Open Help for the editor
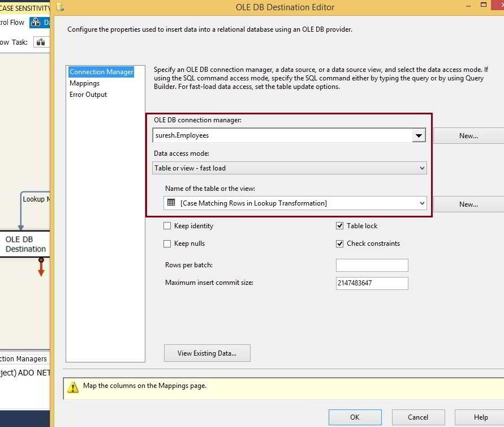Image resolution: width=504 pixels, height=427 pixels. (x=480, y=417)
